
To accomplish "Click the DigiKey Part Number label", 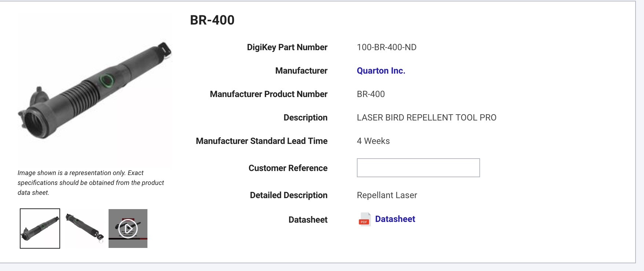I will click(x=287, y=47).
